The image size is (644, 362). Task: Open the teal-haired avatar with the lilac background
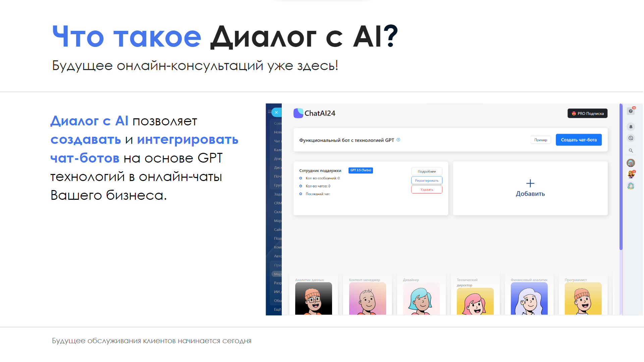click(631, 186)
